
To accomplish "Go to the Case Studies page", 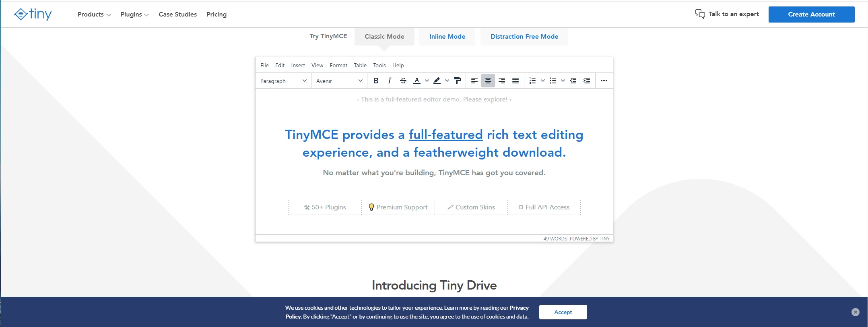I will point(178,14).
